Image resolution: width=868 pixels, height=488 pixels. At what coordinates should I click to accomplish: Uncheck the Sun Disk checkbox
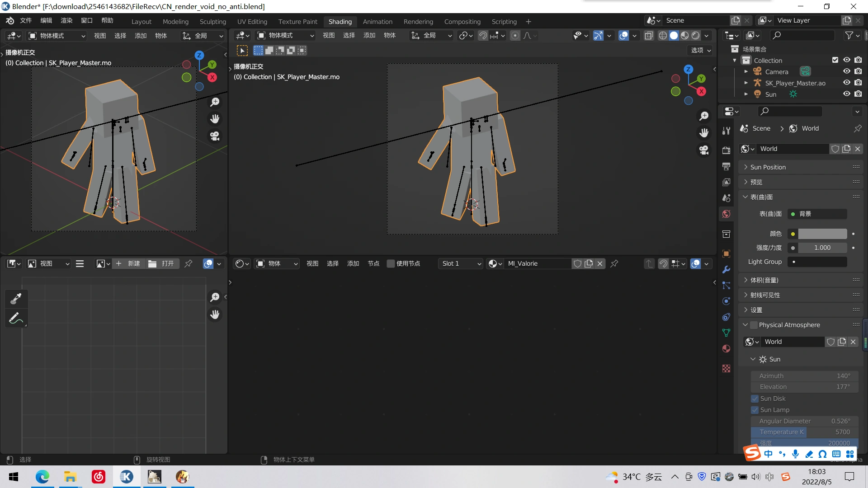(x=755, y=399)
